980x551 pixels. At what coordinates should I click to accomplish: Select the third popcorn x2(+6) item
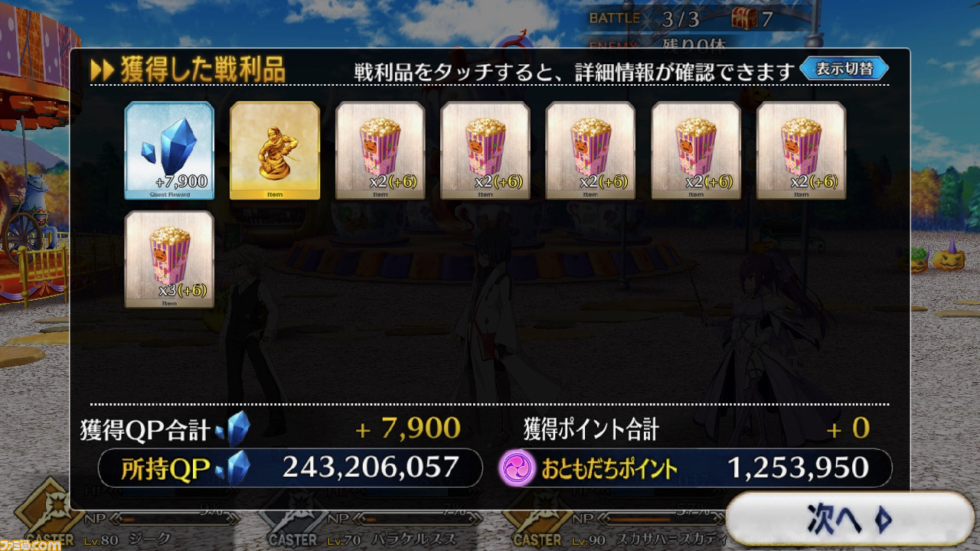(590, 150)
